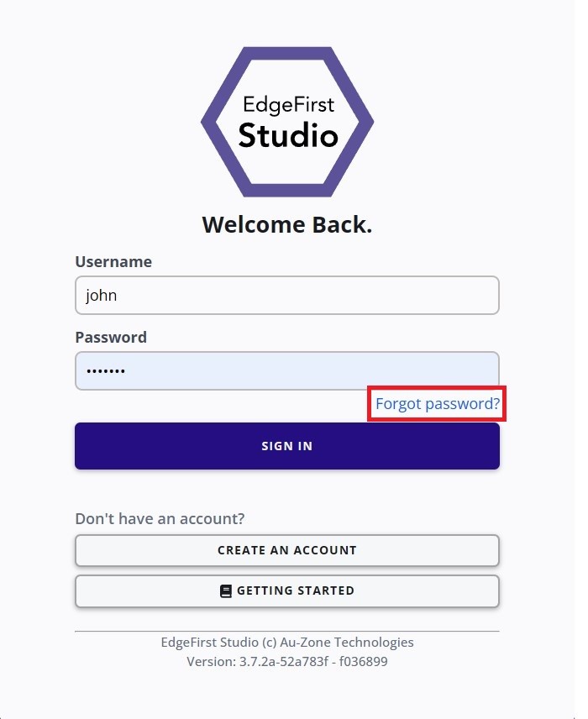Select the Username label text
This screenshot has width=588, height=719.
point(113,261)
